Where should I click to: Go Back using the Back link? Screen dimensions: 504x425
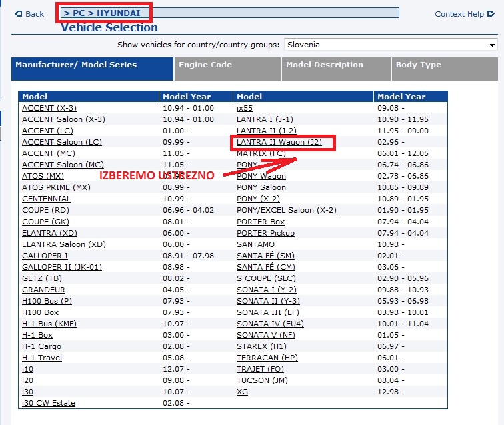(35, 14)
